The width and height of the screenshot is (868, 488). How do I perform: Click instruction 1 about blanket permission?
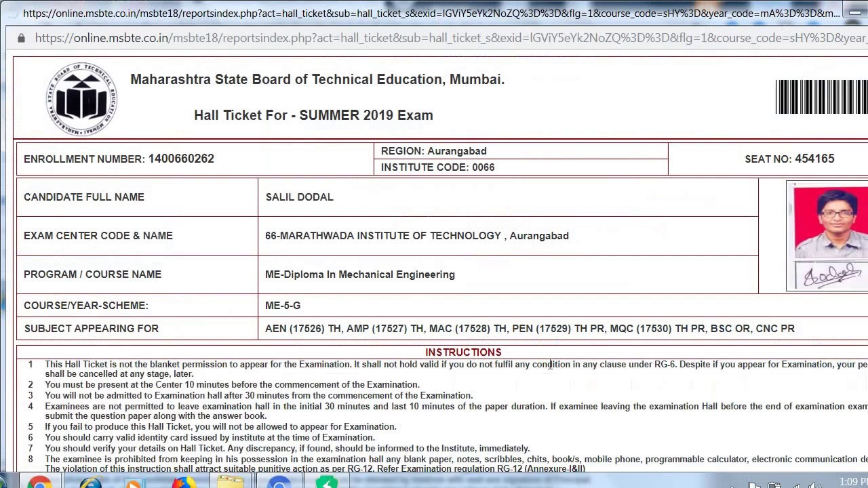click(x=456, y=369)
